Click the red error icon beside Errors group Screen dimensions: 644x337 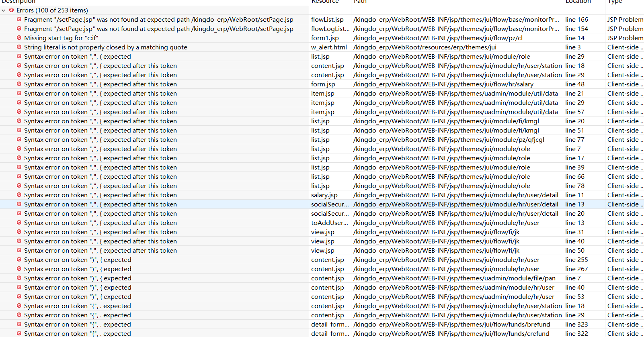pyautogui.click(x=11, y=10)
